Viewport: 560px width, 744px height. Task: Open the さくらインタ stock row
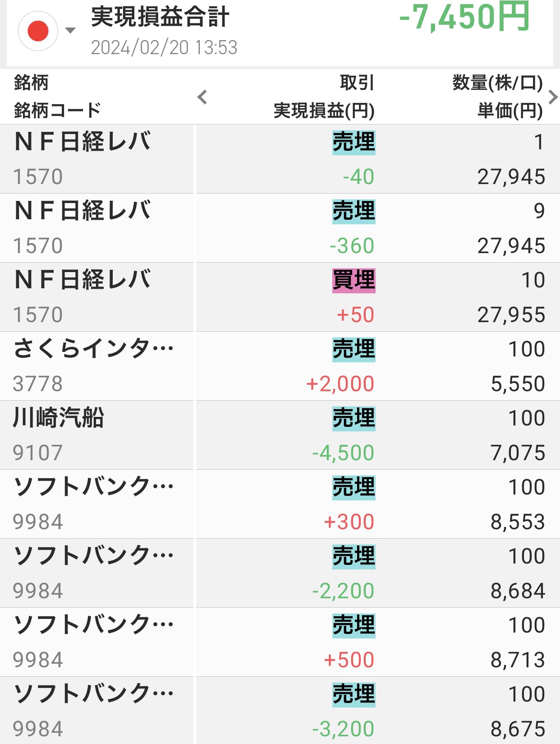(x=94, y=349)
